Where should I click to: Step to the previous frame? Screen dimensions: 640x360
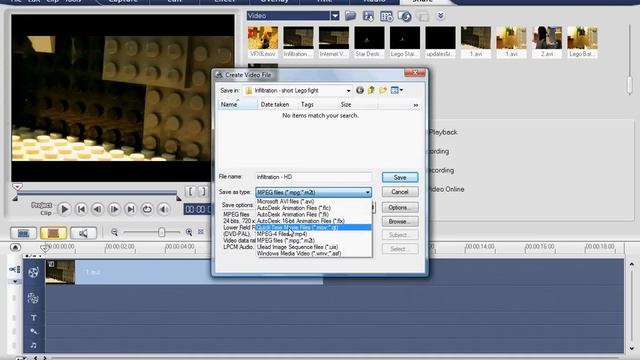click(98, 209)
